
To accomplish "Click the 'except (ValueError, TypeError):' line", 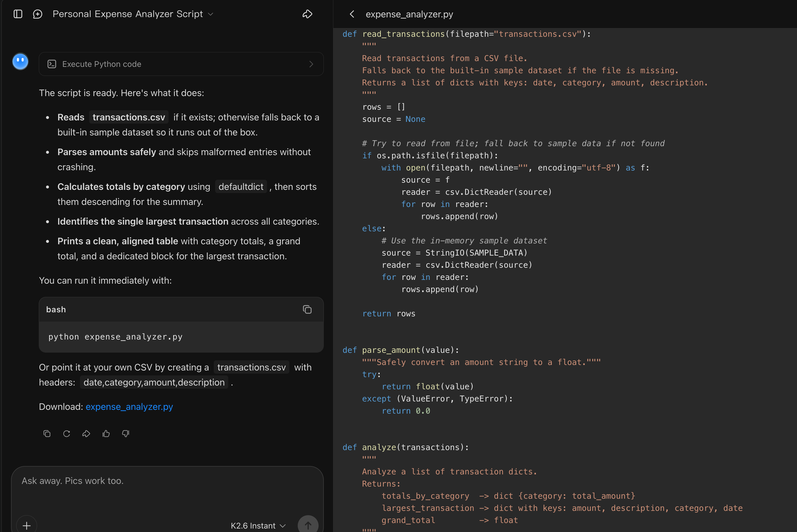I will [x=437, y=399].
